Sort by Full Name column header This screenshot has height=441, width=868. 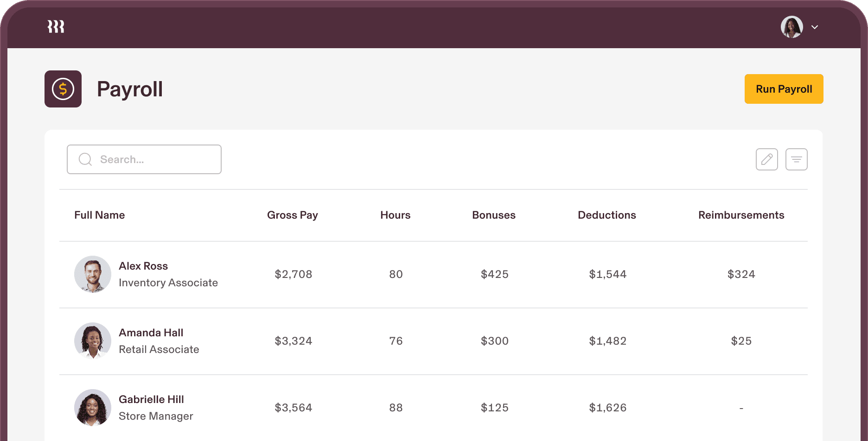(x=99, y=215)
